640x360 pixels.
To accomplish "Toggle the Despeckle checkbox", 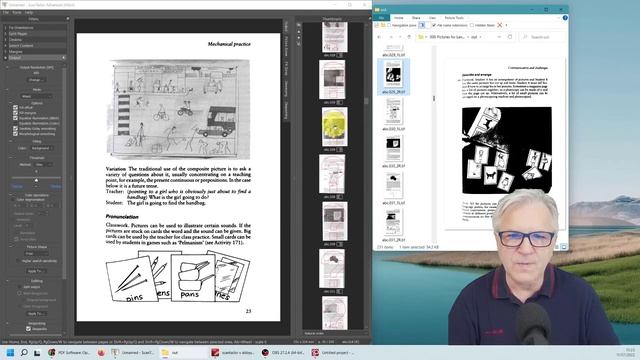I will [x=28, y=329].
